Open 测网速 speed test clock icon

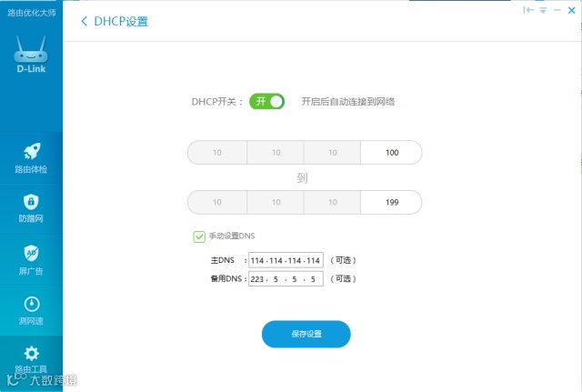[32, 304]
